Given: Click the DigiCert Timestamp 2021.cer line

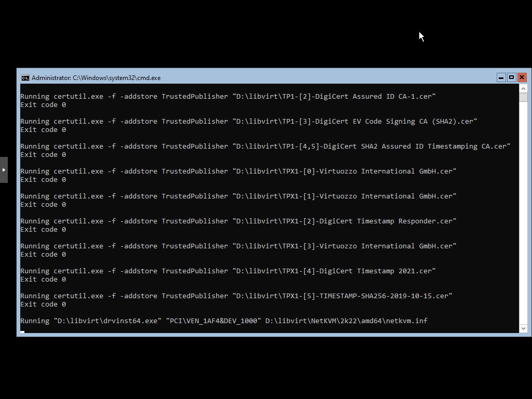Looking at the screenshot, I should pos(228,271).
